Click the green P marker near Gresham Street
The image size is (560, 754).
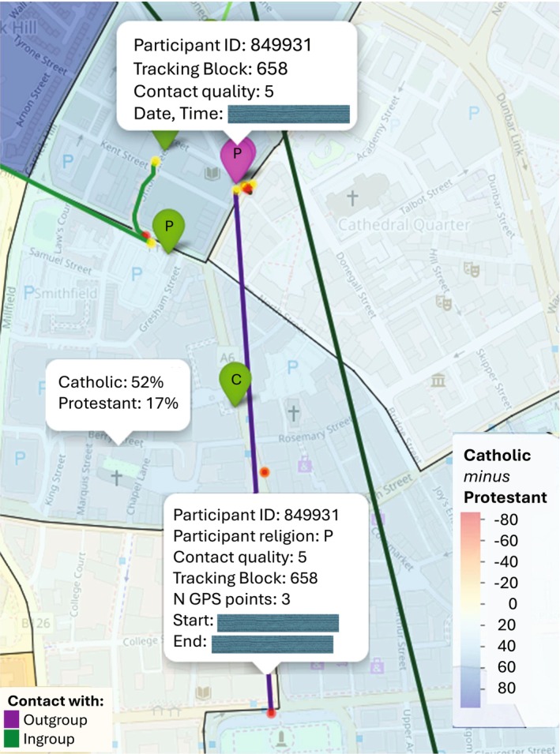(x=168, y=230)
